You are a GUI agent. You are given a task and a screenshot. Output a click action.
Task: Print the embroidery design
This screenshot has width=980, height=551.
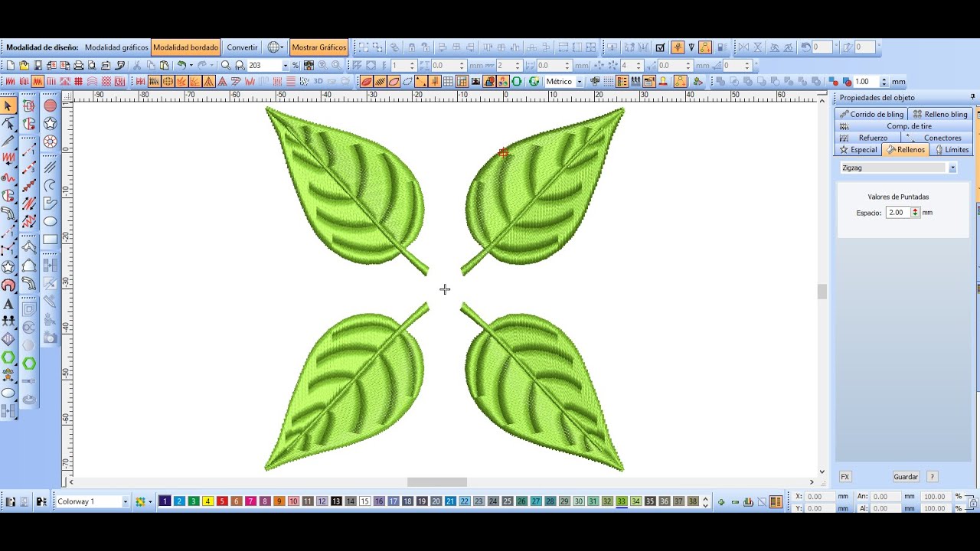(x=78, y=66)
